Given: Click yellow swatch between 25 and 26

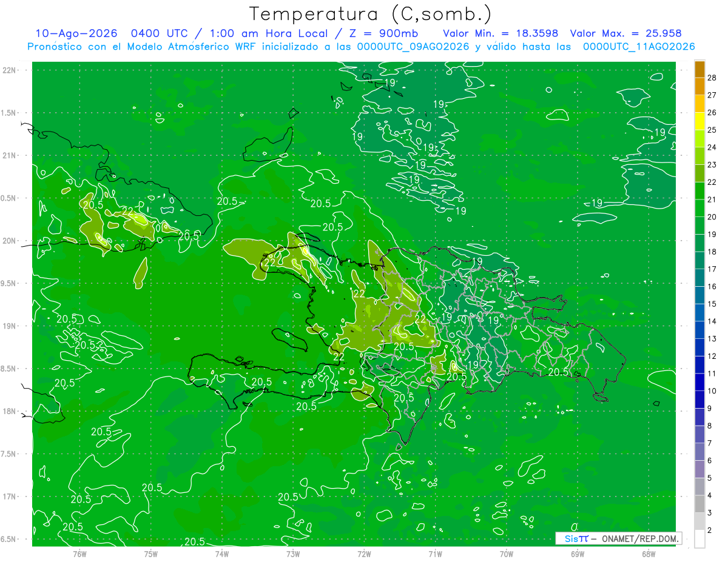Looking at the screenshot, I should (699, 121).
